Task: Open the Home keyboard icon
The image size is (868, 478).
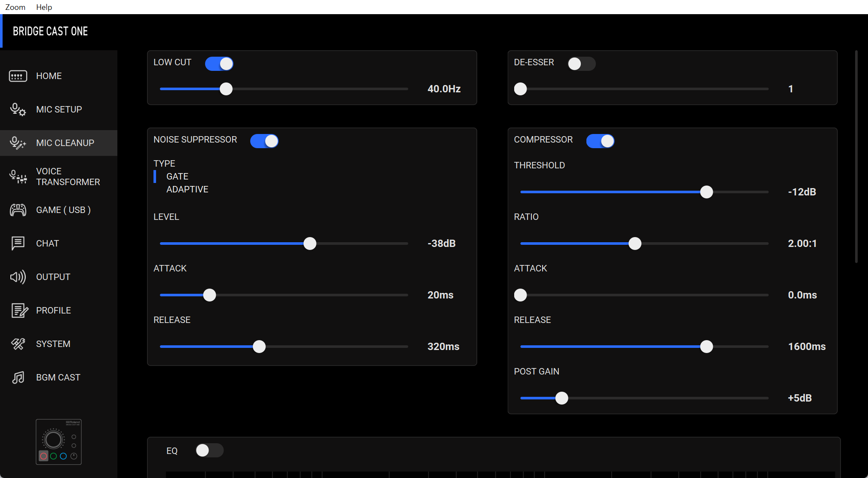Action: pyautogui.click(x=18, y=76)
